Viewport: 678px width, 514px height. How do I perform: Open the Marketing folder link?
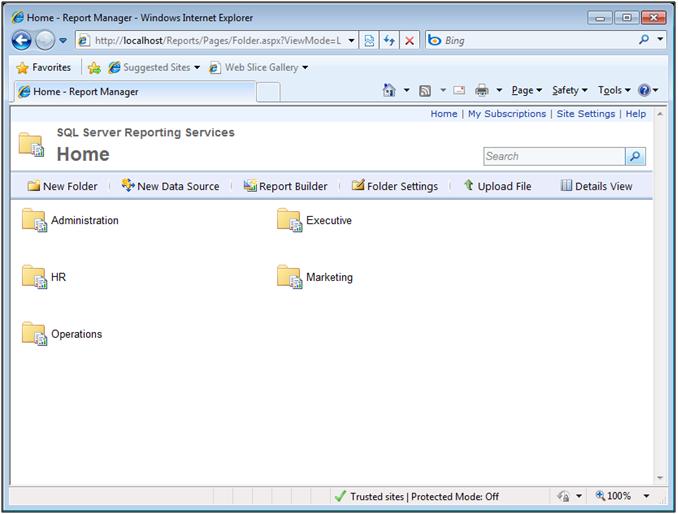point(329,277)
